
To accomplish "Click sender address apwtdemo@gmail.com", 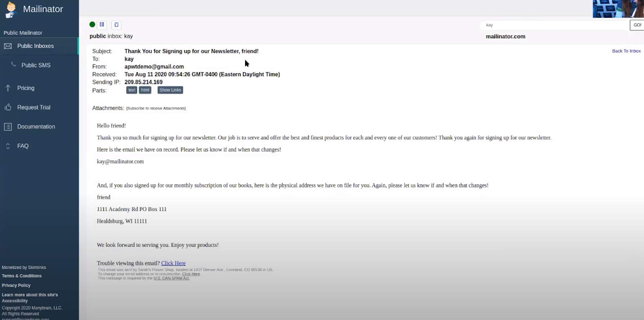I will coord(154,66).
